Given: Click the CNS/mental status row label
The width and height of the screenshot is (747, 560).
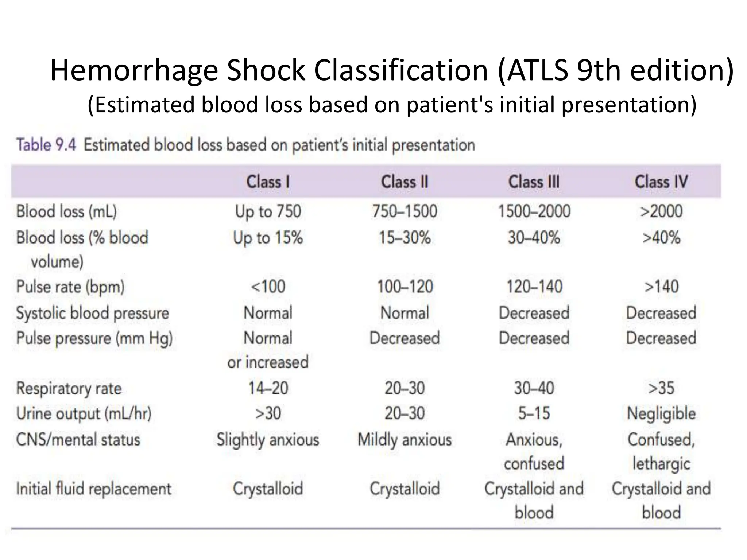Looking at the screenshot, I should 78,439.
